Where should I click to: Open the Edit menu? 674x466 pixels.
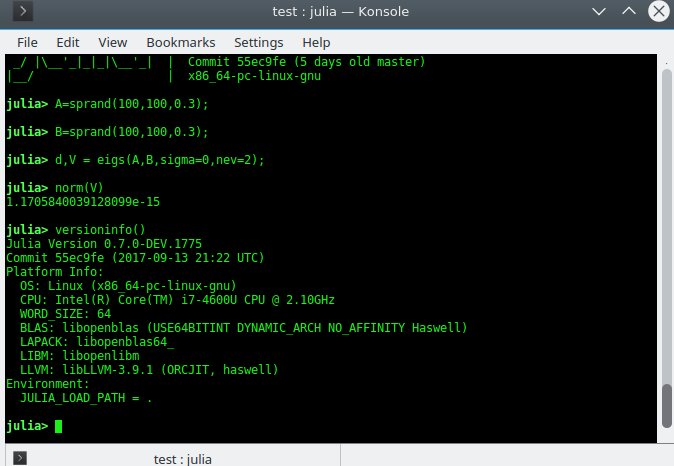(x=67, y=43)
